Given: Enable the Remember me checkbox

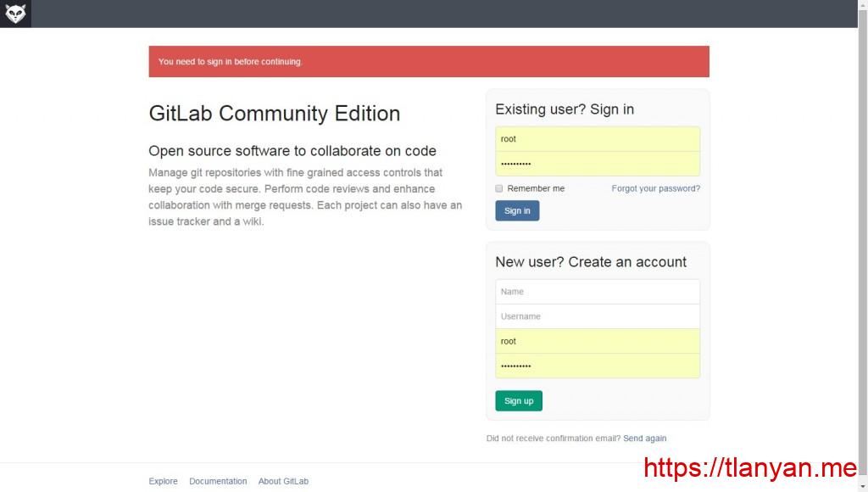Looking at the screenshot, I should coord(498,188).
